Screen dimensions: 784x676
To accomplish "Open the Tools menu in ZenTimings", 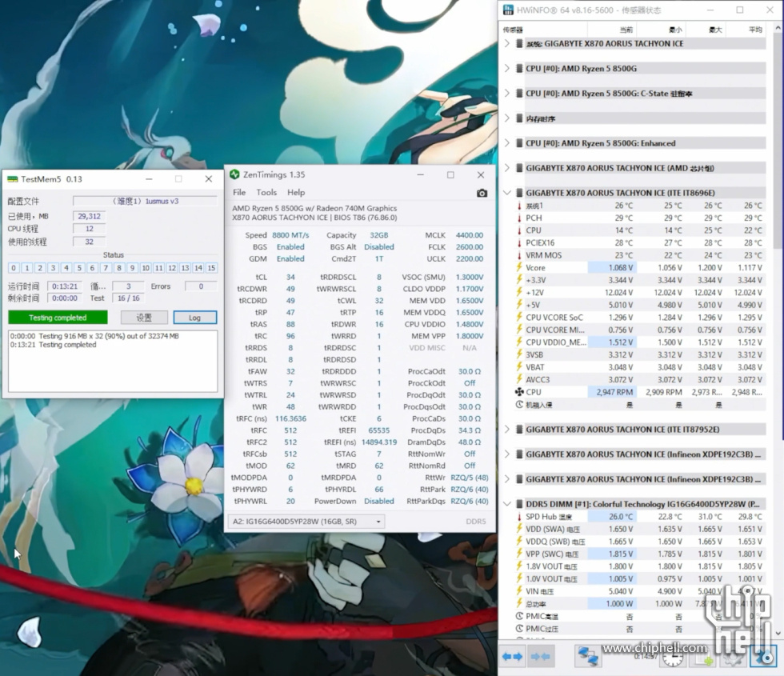I will 266,193.
